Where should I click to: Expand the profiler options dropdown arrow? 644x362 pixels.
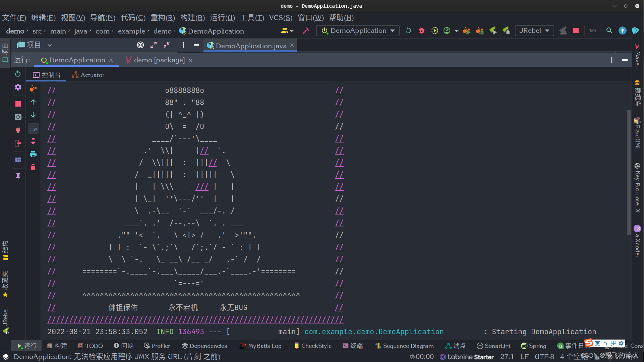click(x=456, y=31)
